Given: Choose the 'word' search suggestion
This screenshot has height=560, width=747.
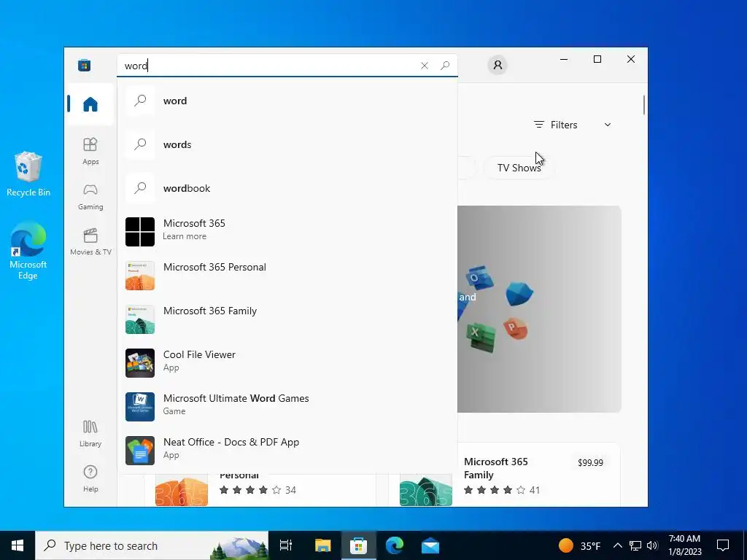Looking at the screenshot, I should click(x=287, y=101).
